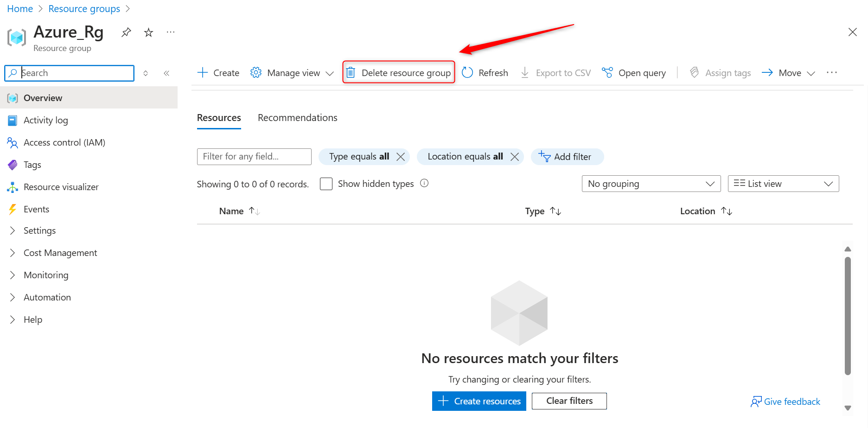Go to Home breadcrumb
Screen dimensions: 868x428
[20, 9]
